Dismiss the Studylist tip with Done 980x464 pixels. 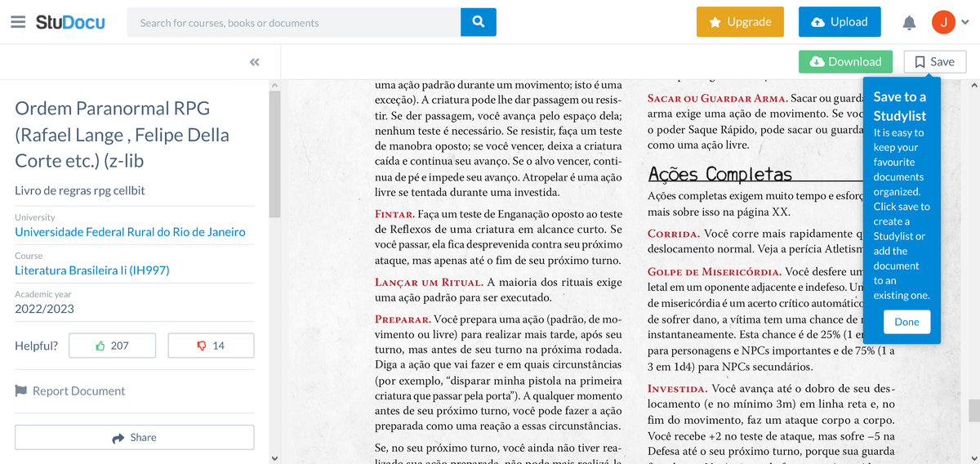[906, 322]
